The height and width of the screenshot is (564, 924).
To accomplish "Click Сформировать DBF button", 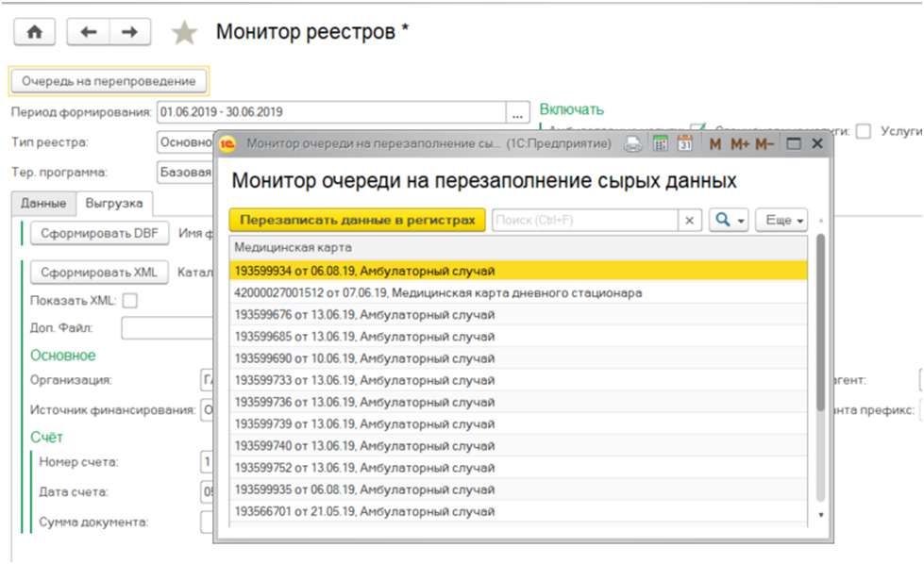I will [100, 234].
